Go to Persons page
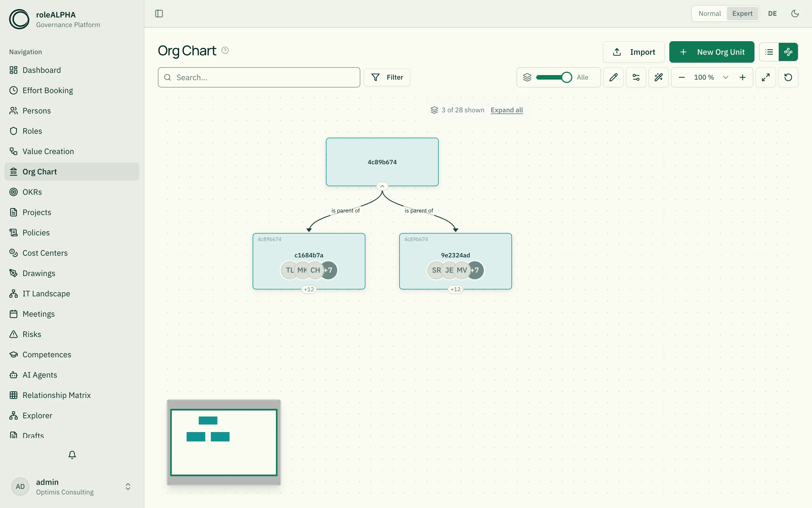This screenshot has height=508, width=812. 72,111
